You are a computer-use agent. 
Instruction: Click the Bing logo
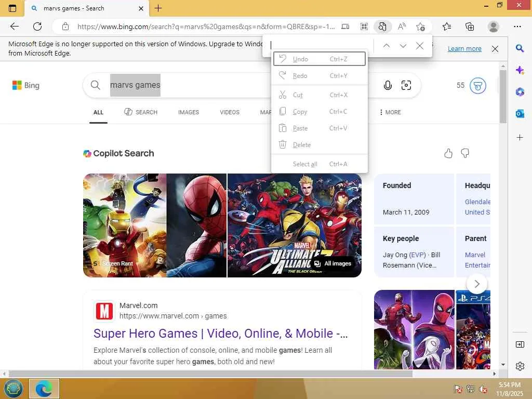26,85
